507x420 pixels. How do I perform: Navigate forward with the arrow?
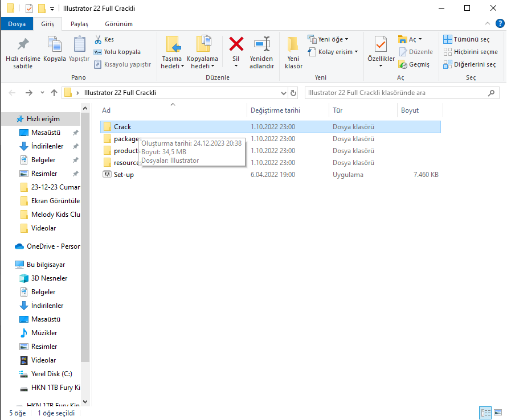[29, 93]
